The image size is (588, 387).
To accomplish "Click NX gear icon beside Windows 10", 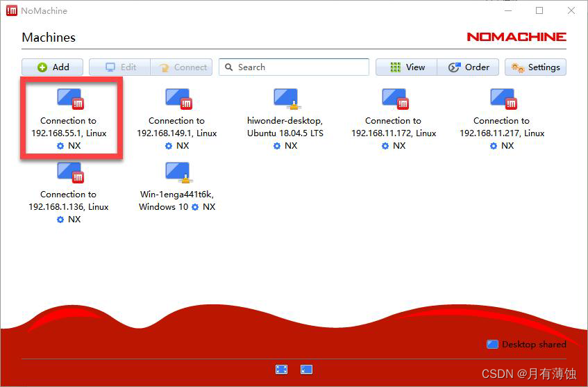I will pos(195,207).
